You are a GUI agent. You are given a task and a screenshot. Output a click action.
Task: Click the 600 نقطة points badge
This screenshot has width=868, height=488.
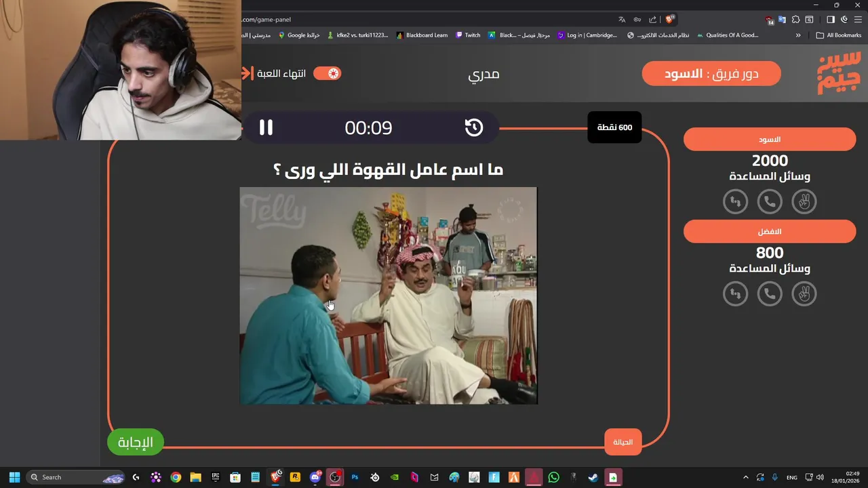coord(614,127)
